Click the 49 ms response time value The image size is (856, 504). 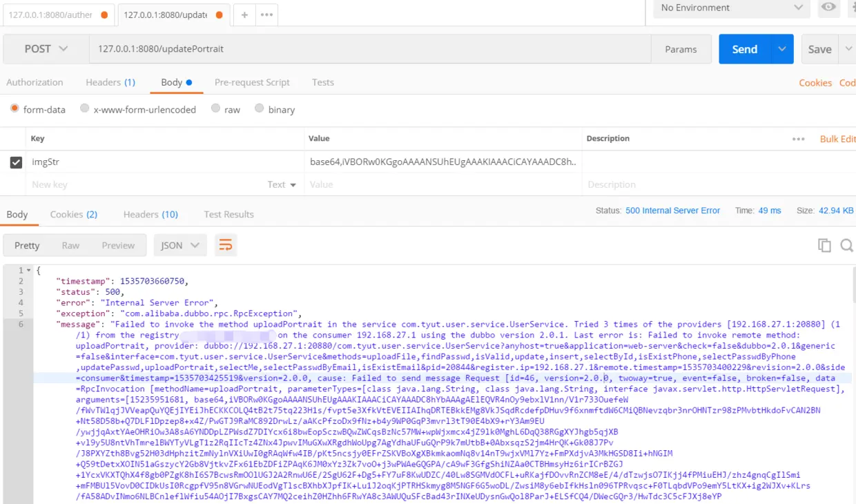pos(770,211)
